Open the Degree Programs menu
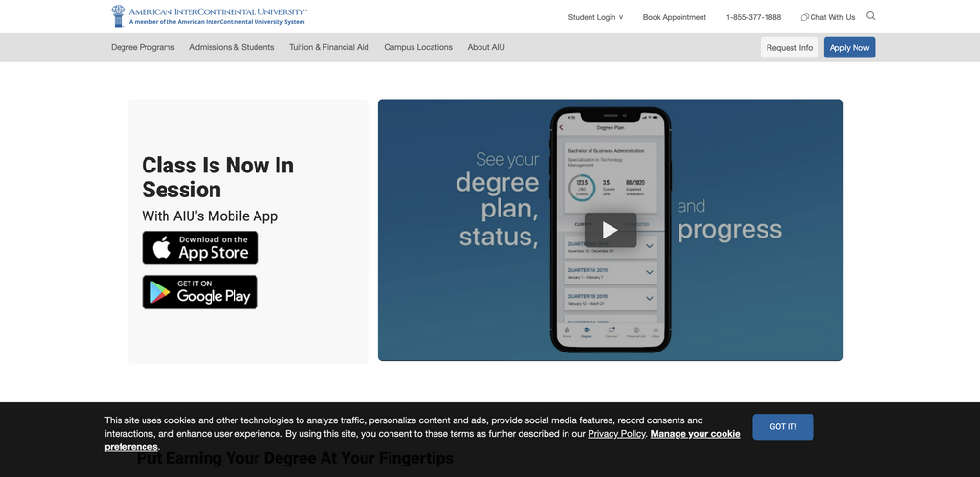The width and height of the screenshot is (980, 477). click(144, 47)
